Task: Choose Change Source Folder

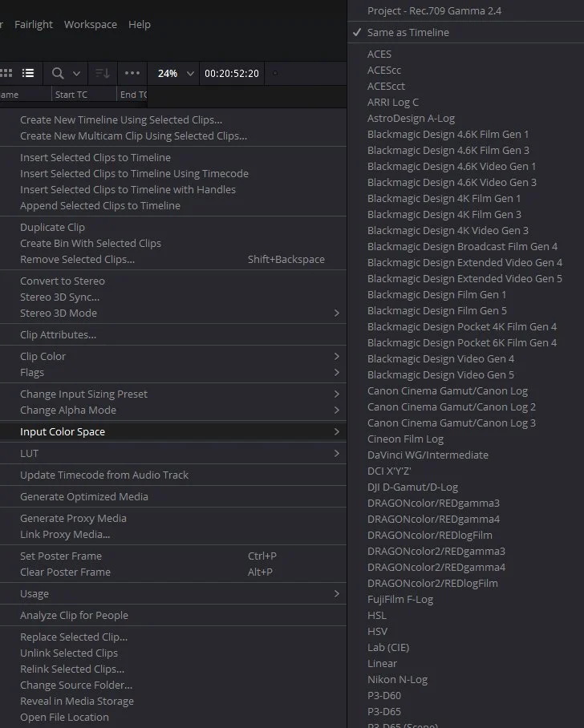Action: 76,686
